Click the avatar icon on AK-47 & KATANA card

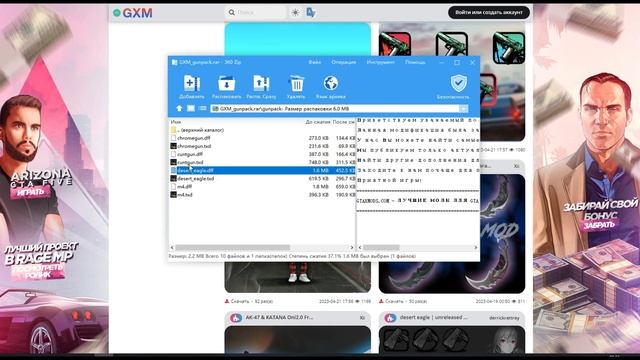pos(235,318)
